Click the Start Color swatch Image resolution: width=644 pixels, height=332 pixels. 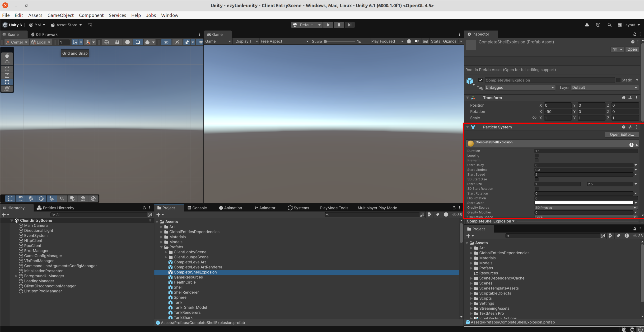[x=585, y=203]
